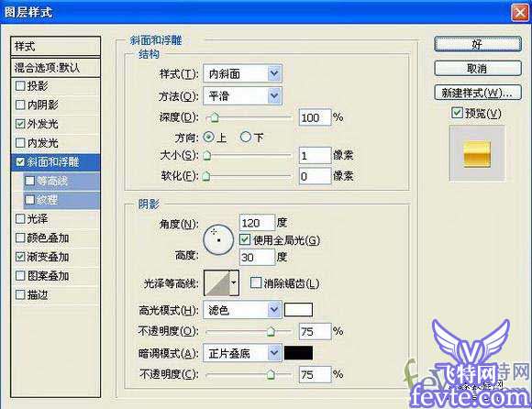This screenshot has width=532, height=409.
Task: Uncheck the 外发光 outer glow effect
Action: [x=20, y=124]
